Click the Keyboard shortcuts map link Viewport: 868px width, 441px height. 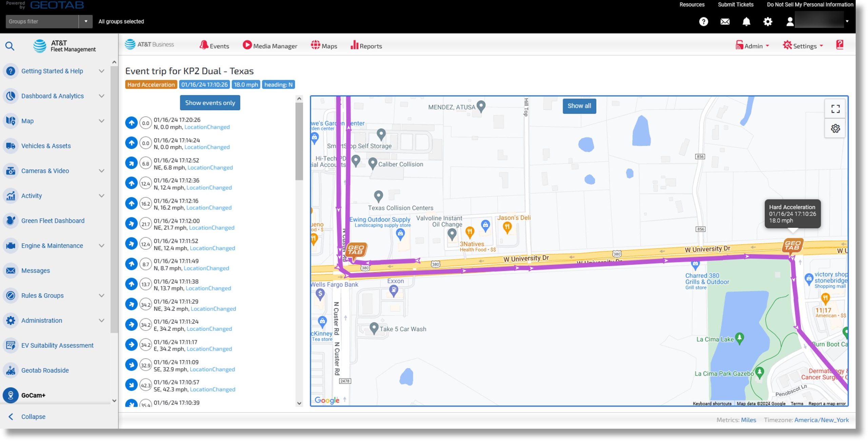point(712,404)
